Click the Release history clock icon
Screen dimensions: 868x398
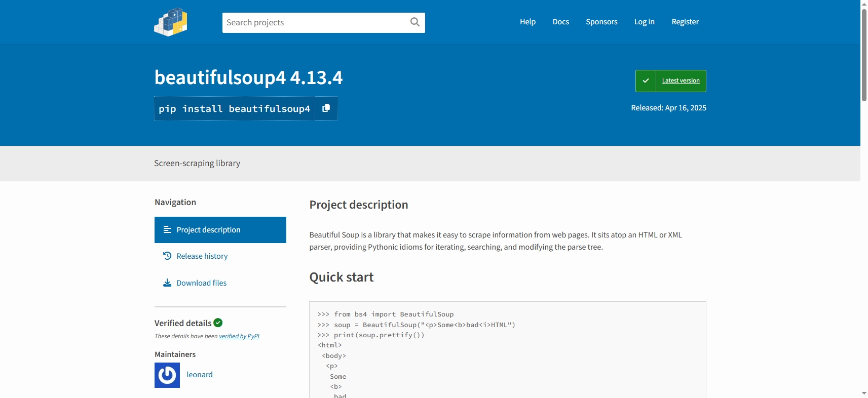click(x=167, y=256)
